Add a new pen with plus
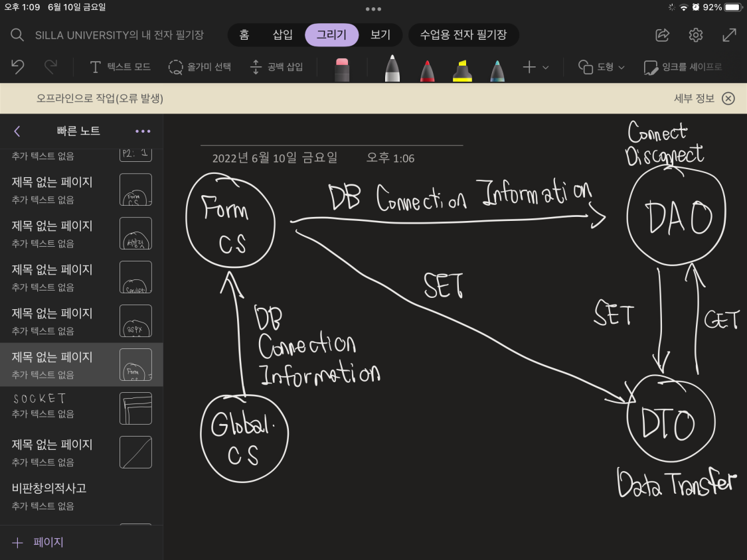Viewport: 747px width, 560px height. (x=529, y=67)
